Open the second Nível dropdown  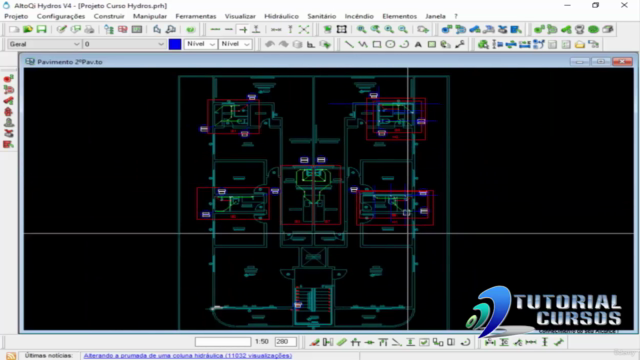pyautogui.click(x=235, y=44)
